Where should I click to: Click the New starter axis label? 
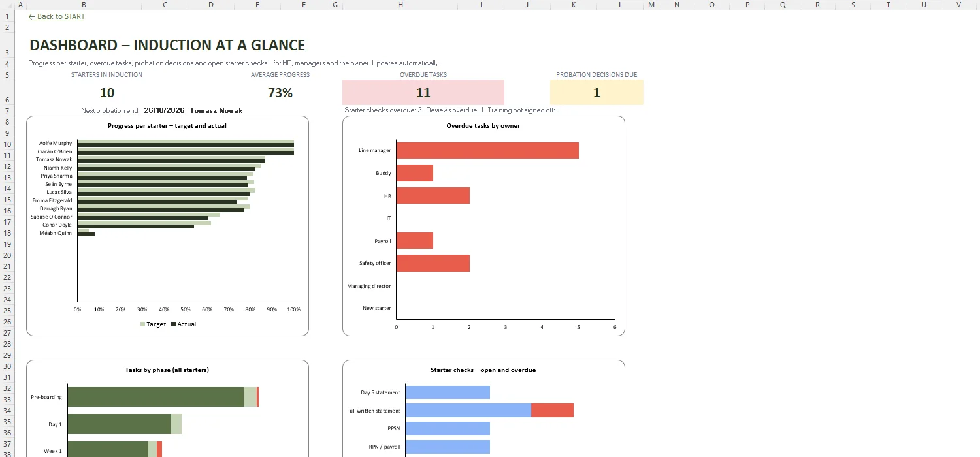pyautogui.click(x=377, y=308)
